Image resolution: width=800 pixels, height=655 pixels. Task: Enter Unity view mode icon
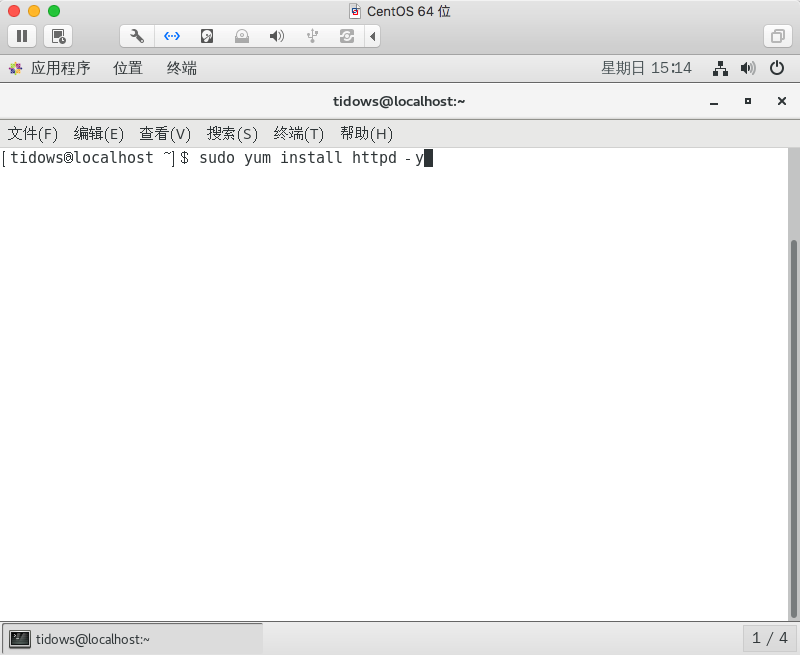778,36
